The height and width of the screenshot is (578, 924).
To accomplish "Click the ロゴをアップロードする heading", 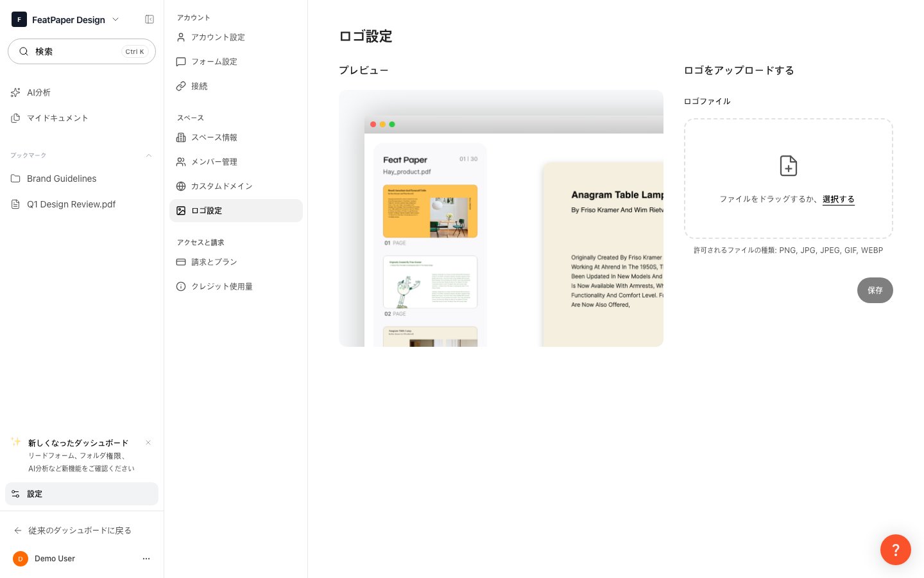I will (739, 71).
